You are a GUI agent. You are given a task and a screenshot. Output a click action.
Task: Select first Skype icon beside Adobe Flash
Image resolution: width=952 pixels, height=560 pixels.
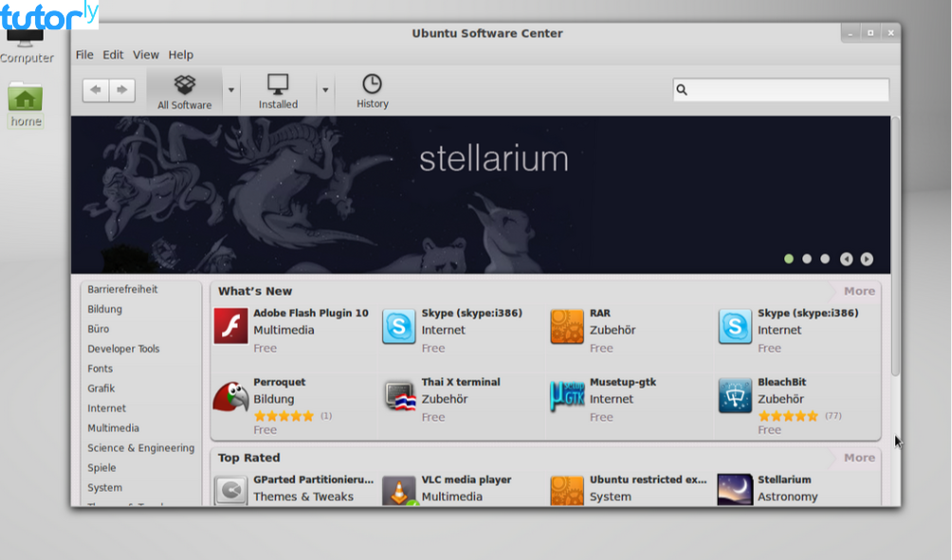399,326
